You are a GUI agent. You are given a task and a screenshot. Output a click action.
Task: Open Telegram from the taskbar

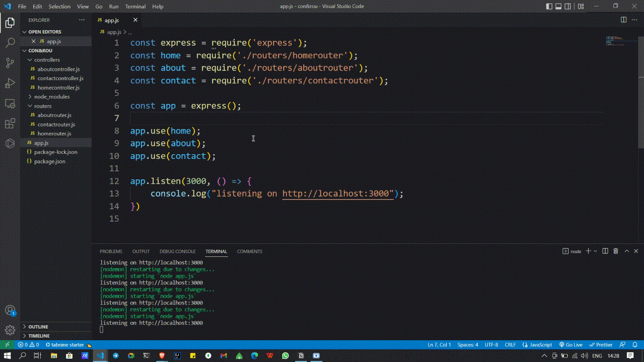pos(115,356)
